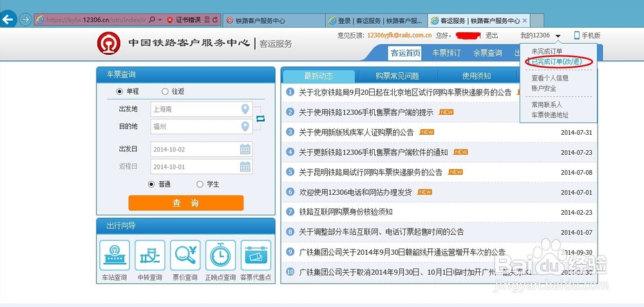This screenshot has height=307, width=644.
Task: Open the 客运首页 navigation tab
Action: coord(405,53)
